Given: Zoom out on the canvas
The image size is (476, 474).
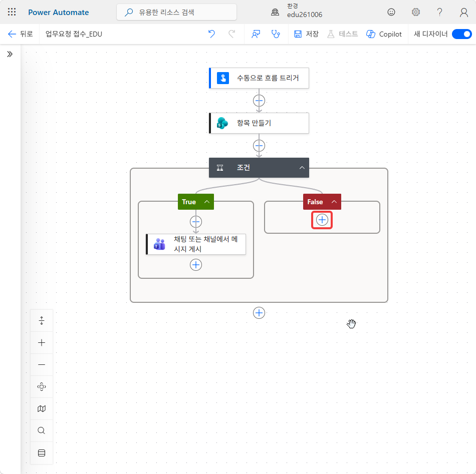Looking at the screenshot, I should [x=42, y=364].
